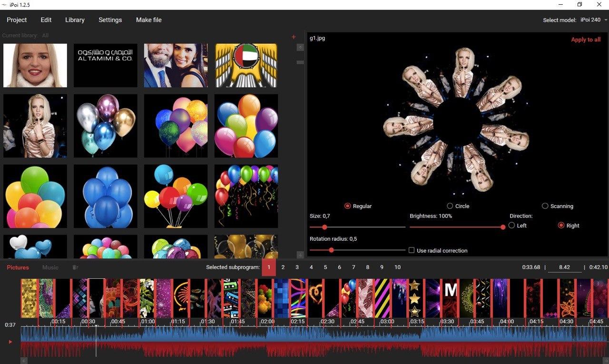Select subprogram 10
609x364 pixels.
pos(397,267)
